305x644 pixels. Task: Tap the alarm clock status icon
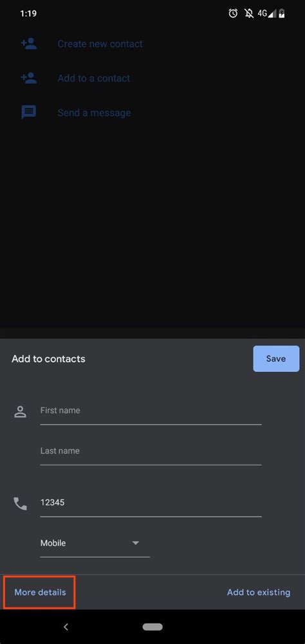click(233, 14)
